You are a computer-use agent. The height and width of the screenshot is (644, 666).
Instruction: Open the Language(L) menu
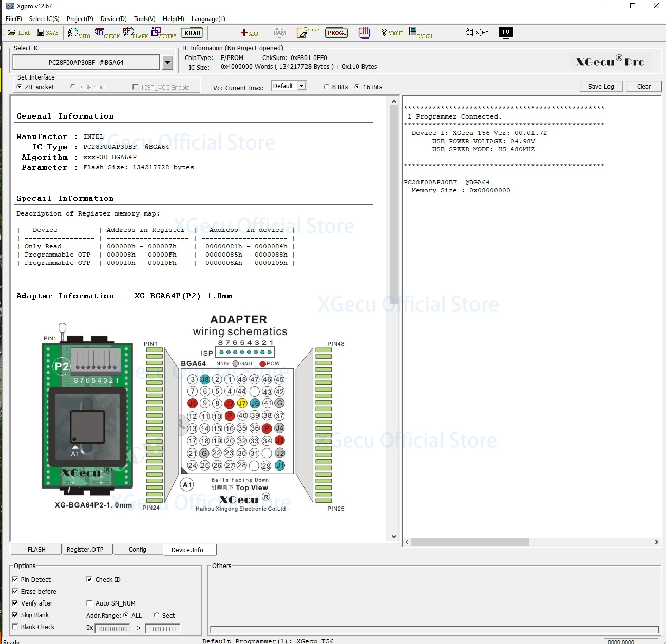click(208, 19)
